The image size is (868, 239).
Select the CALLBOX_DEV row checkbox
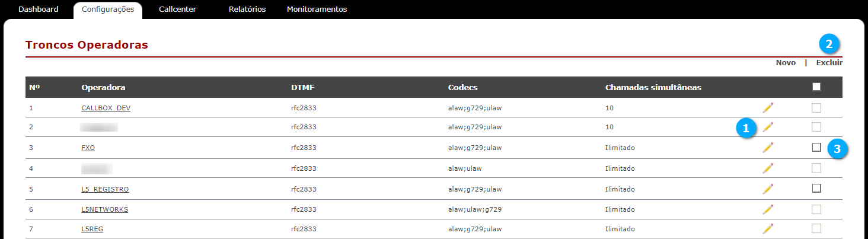point(816,107)
